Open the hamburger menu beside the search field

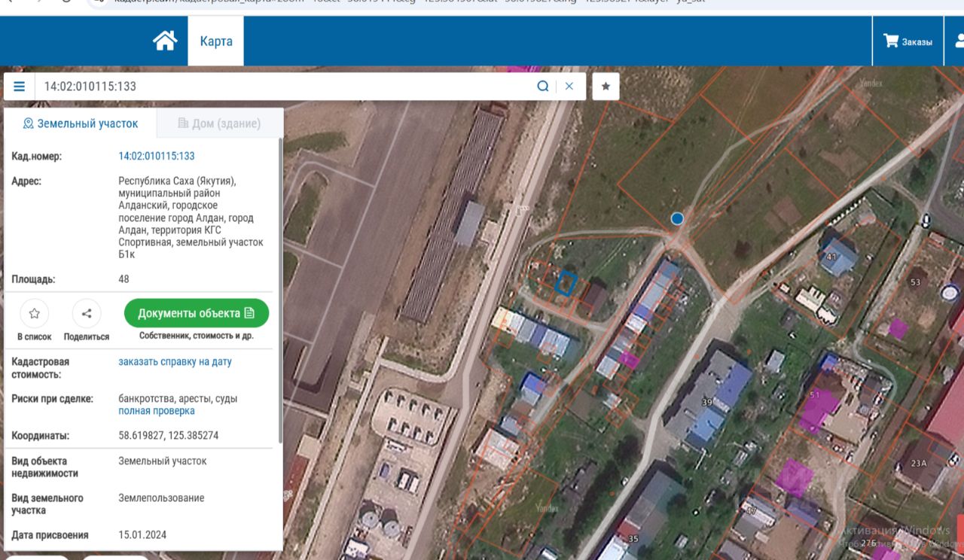[20, 87]
